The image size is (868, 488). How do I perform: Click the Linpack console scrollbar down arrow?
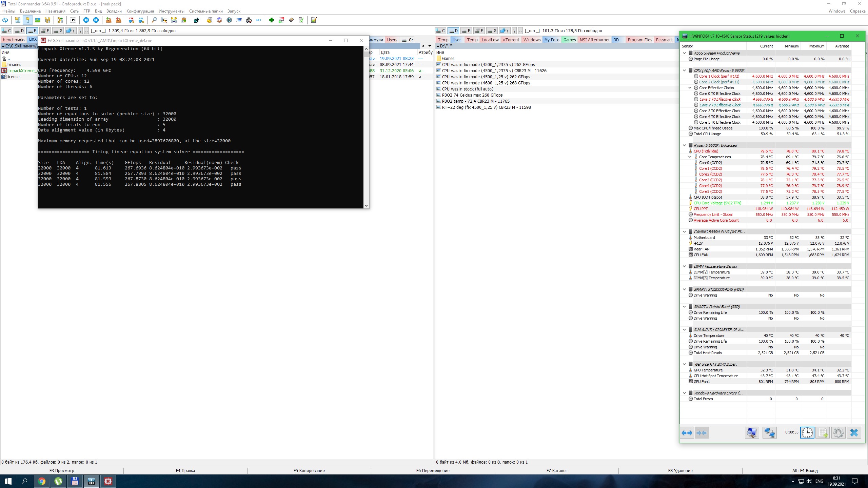[x=366, y=206]
